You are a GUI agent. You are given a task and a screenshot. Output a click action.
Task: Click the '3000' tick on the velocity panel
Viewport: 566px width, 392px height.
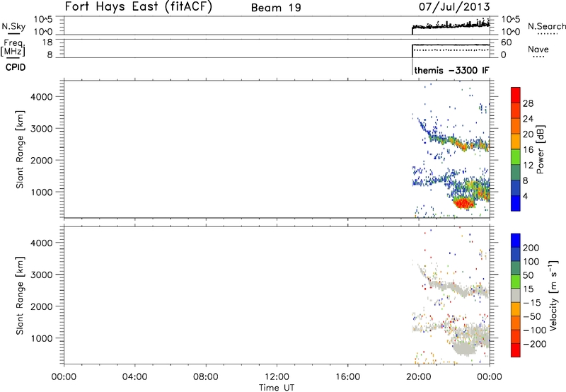pyautogui.click(x=42, y=275)
